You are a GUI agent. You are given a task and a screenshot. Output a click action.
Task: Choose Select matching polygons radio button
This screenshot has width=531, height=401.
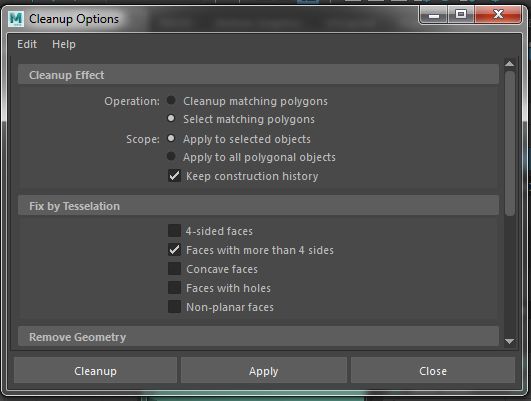coord(171,118)
